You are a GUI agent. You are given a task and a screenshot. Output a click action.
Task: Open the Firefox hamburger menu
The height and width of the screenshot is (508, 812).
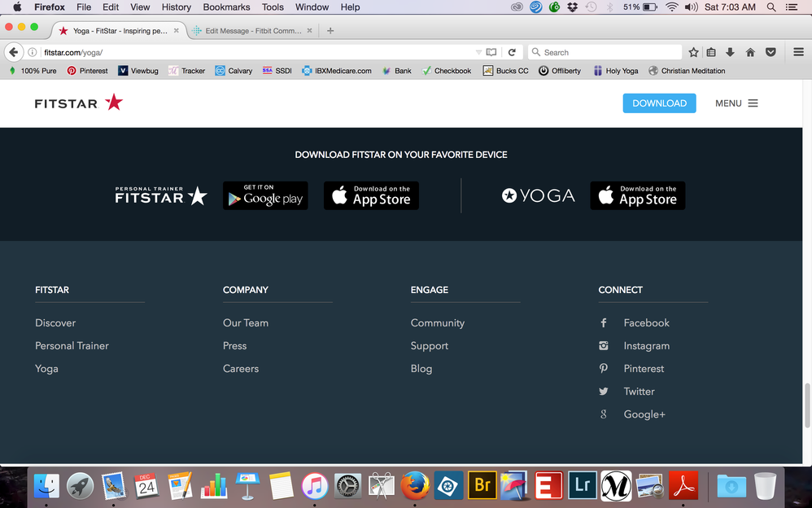coord(798,52)
